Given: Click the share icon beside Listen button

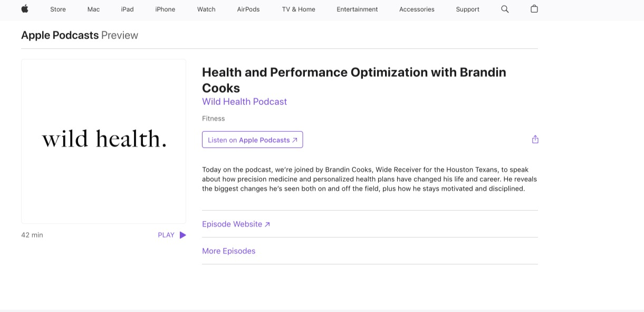Looking at the screenshot, I should pyautogui.click(x=535, y=140).
